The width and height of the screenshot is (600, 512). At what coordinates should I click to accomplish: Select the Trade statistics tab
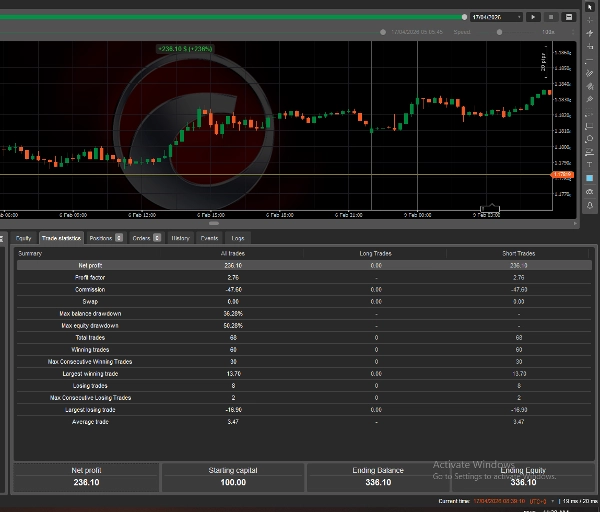(61, 238)
